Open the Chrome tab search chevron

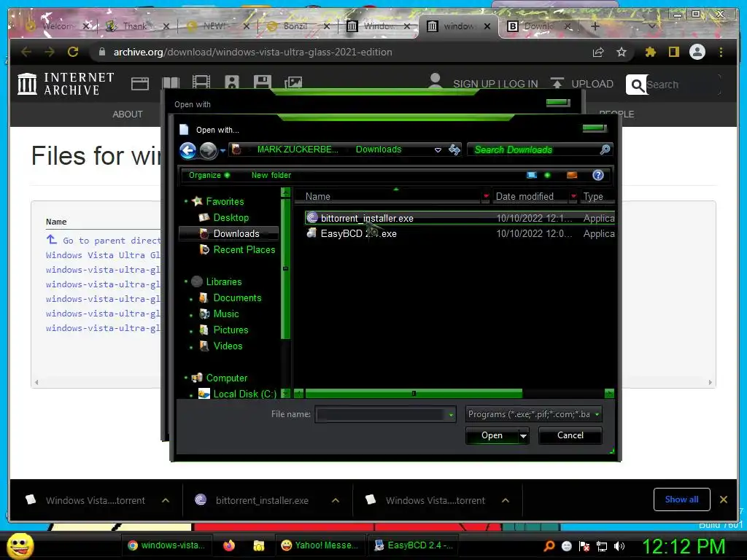pyautogui.click(x=652, y=26)
